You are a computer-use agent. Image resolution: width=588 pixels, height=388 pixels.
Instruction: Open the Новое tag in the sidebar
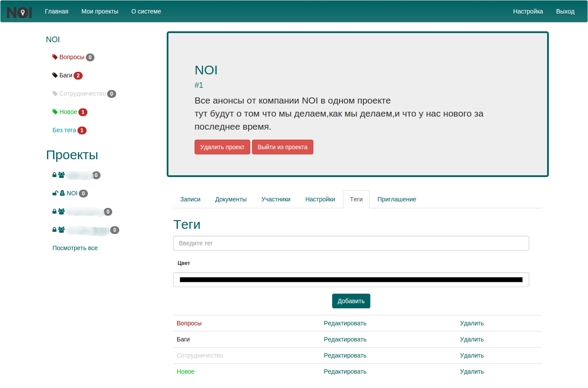pos(68,112)
